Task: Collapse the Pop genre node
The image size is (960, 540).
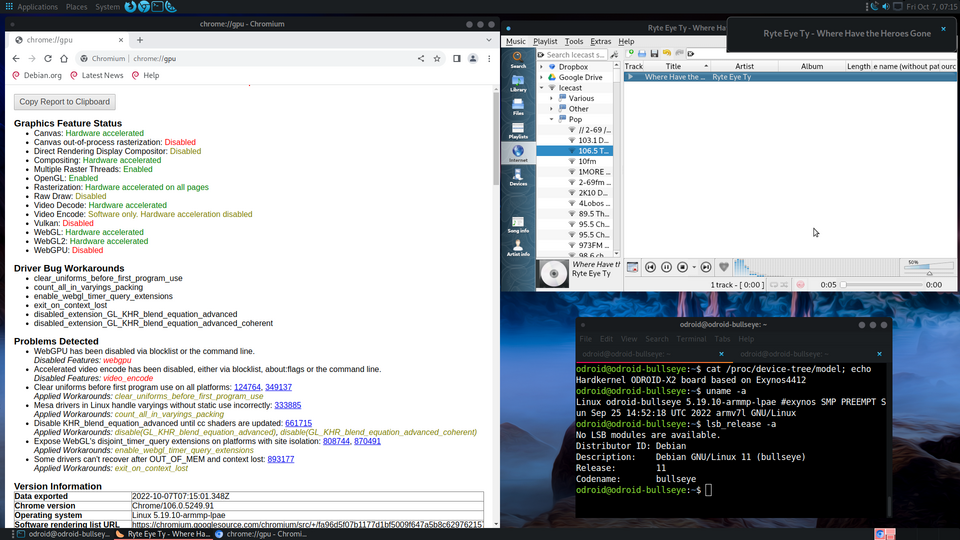Action: [x=552, y=119]
